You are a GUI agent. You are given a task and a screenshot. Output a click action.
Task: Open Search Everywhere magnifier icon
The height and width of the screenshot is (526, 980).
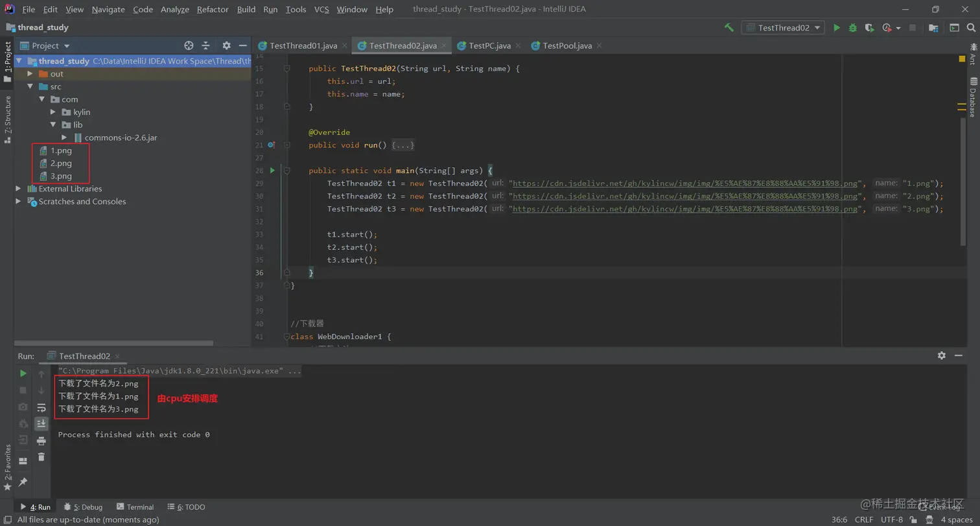tap(971, 28)
